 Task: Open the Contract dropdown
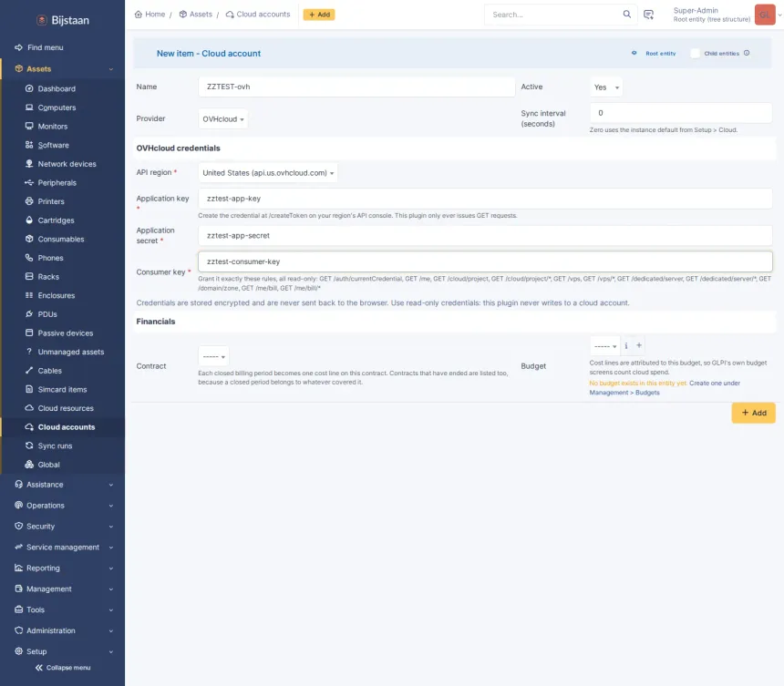click(x=213, y=356)
